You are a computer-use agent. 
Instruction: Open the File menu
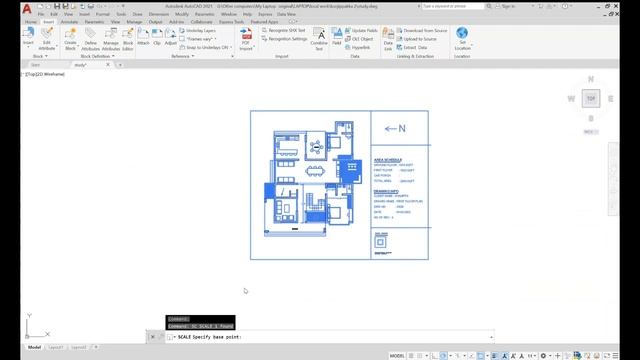[x=41, y=14]
